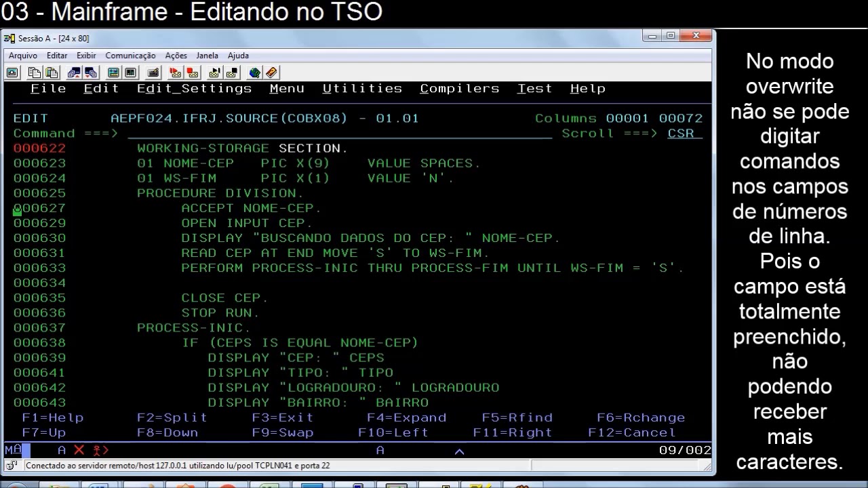Screen dimensions: 868x488
Task: Click the line number 000634 of blank line
Action: [x=40, y=283]
